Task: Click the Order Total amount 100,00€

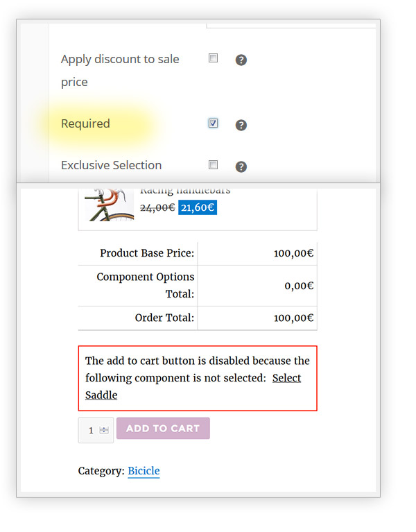Action: click(293, 318)
